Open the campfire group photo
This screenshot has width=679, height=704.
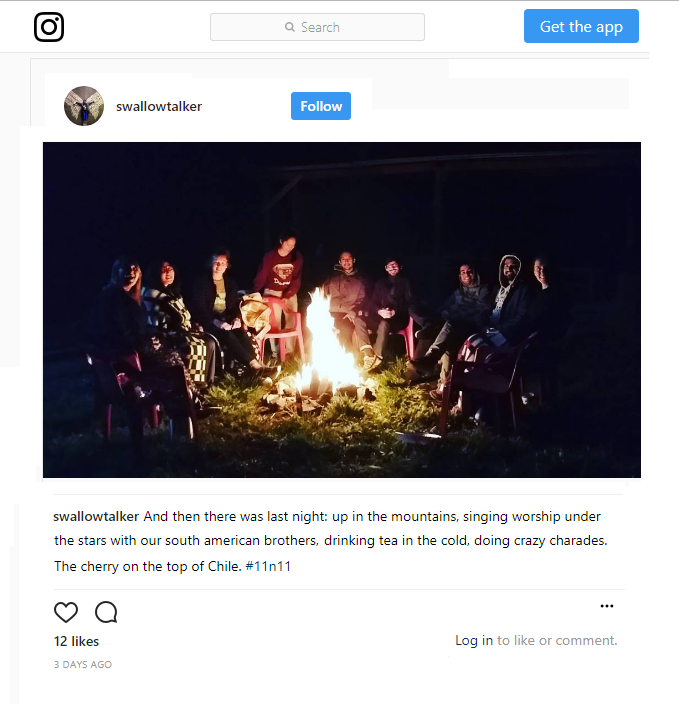pos(342,309)
